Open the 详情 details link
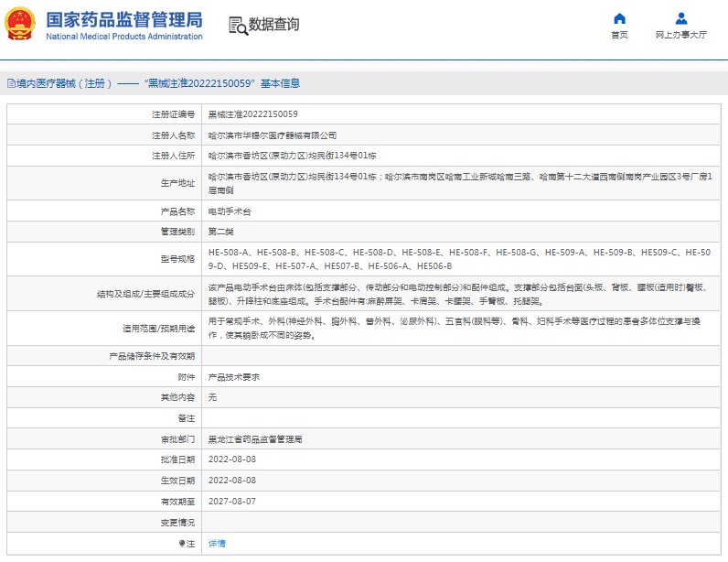The height and width of the screenshot is (562, 728). coord(217,543)
